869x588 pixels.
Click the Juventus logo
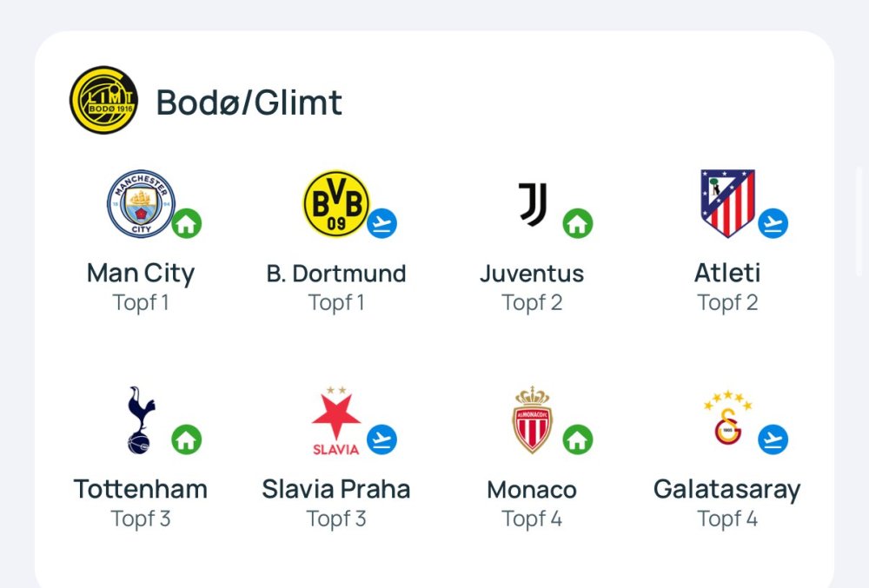click(x=533, y=204)
